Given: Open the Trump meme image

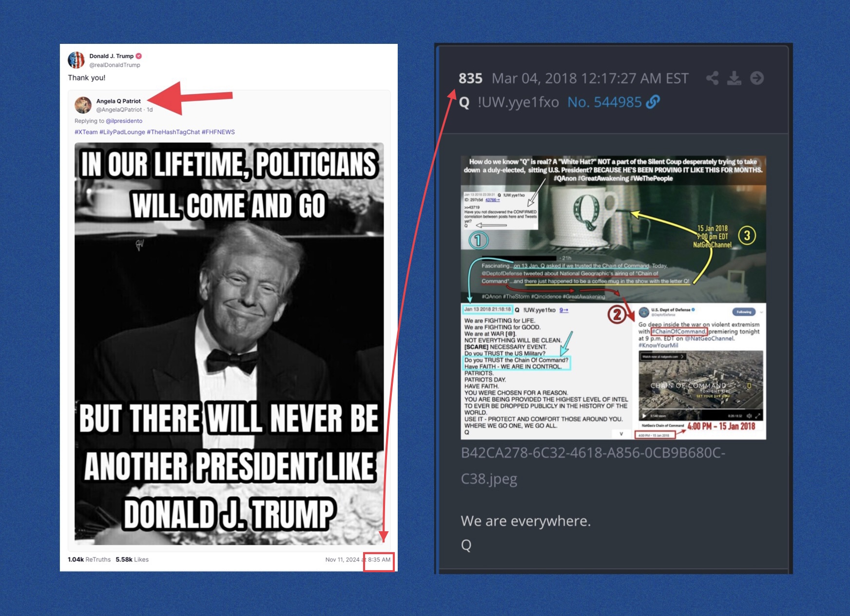Looking at the screenshot, I should click(x=229, y=344).
